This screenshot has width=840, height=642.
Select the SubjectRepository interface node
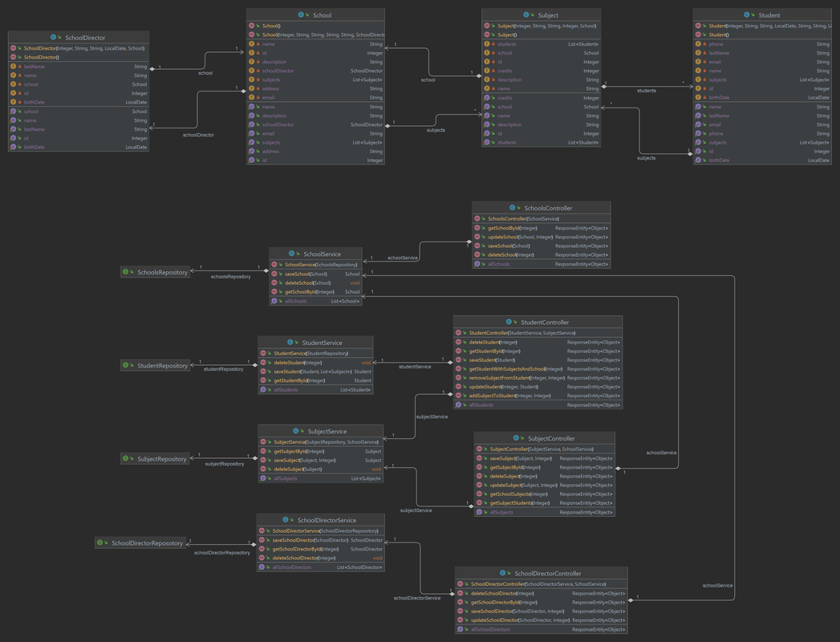point(155,459)
